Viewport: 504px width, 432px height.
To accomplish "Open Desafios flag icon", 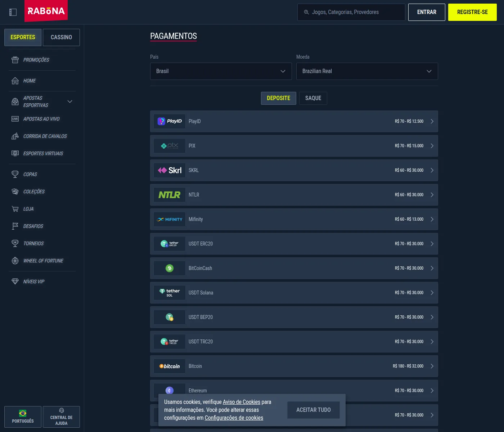I will [15, 226].
